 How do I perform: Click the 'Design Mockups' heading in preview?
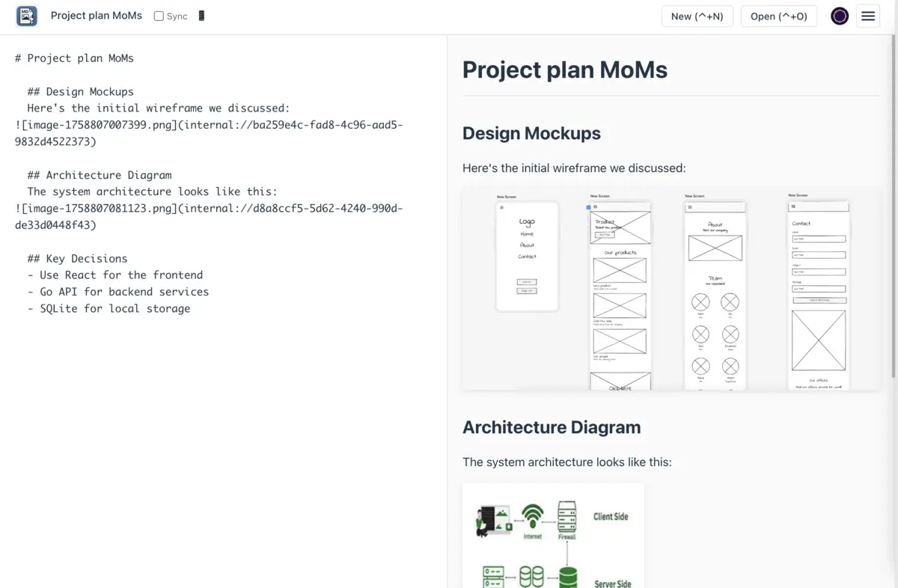coord(531,133)
